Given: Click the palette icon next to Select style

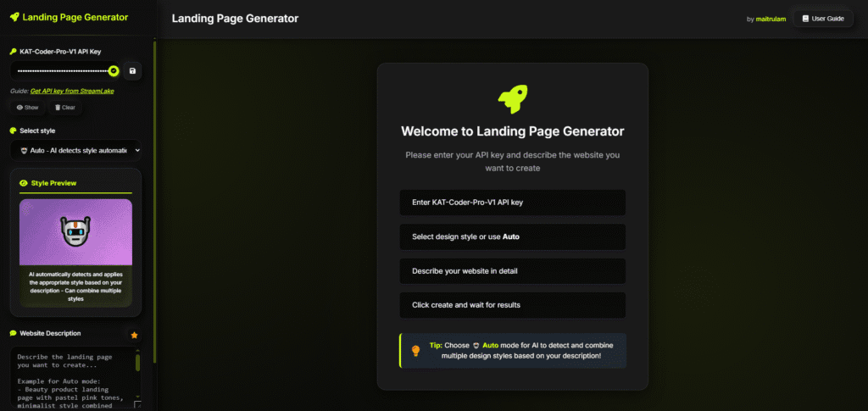Looking at the screenshot, I should tap(13, 131).
